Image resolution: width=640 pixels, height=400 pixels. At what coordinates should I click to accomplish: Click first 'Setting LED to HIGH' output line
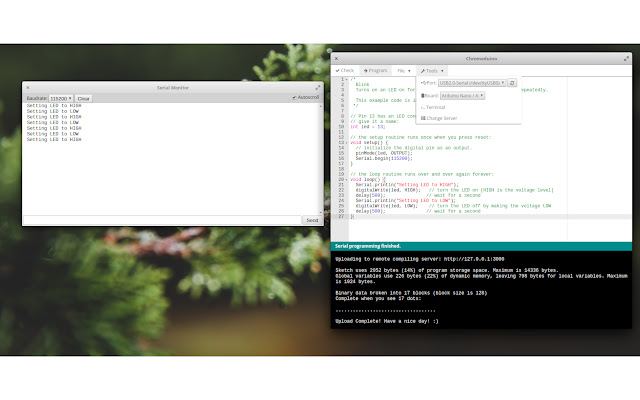54,106
